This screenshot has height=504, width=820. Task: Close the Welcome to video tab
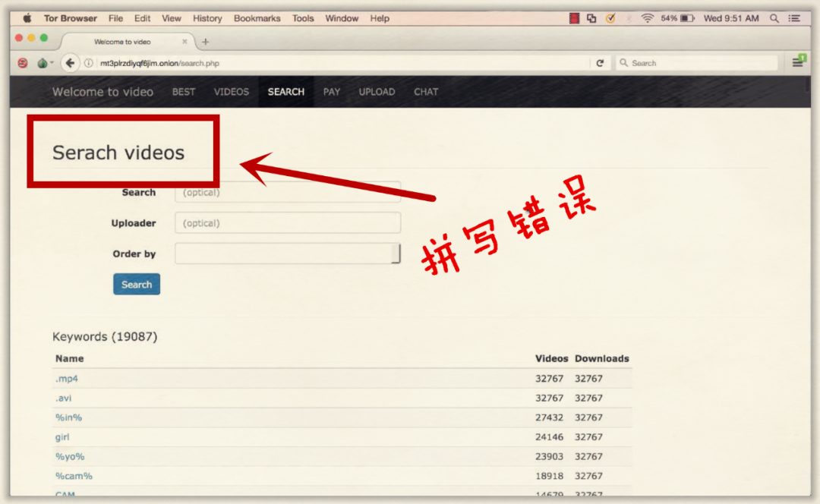pos(184,42)
